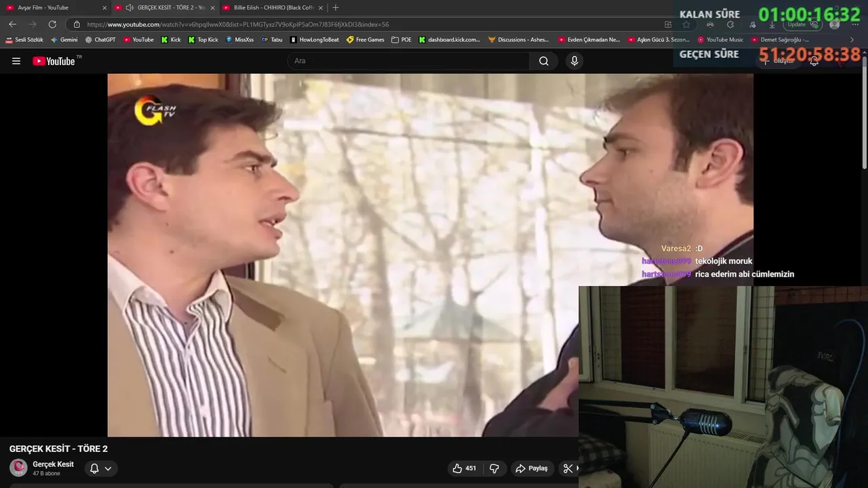Open notification bell dropdown for Gerçek Kesit
Screen dimensions: 868x488
coord(101,468)
